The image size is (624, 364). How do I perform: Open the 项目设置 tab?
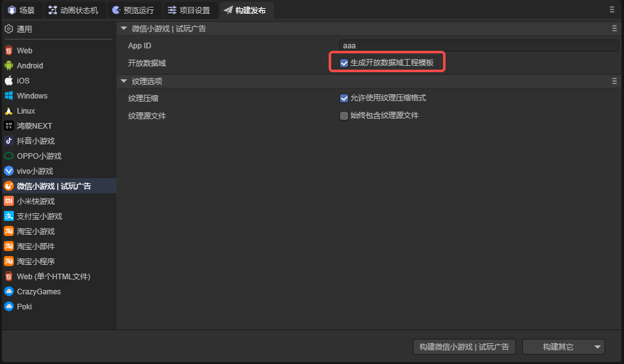pos(189,10)
